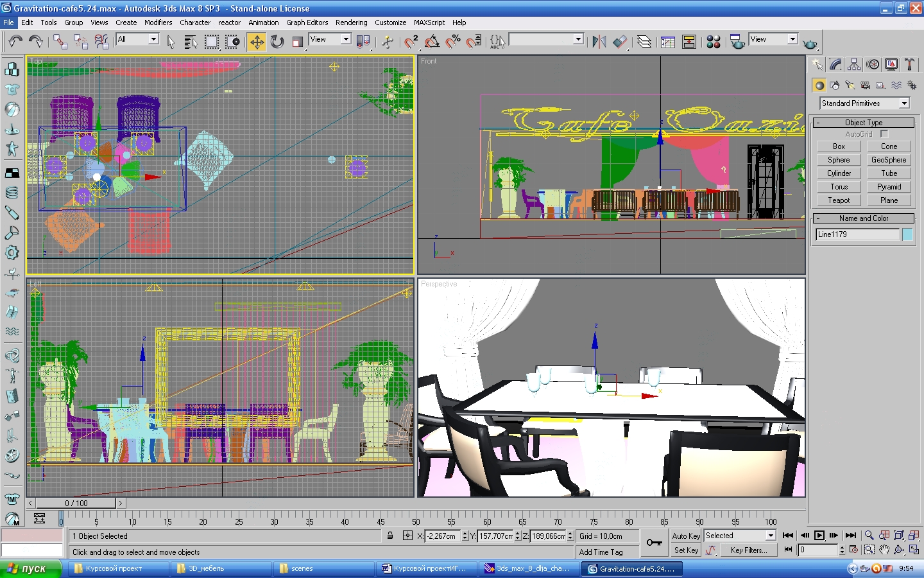
Task: Toggle Spinner Snap
Action: [474, 42]
